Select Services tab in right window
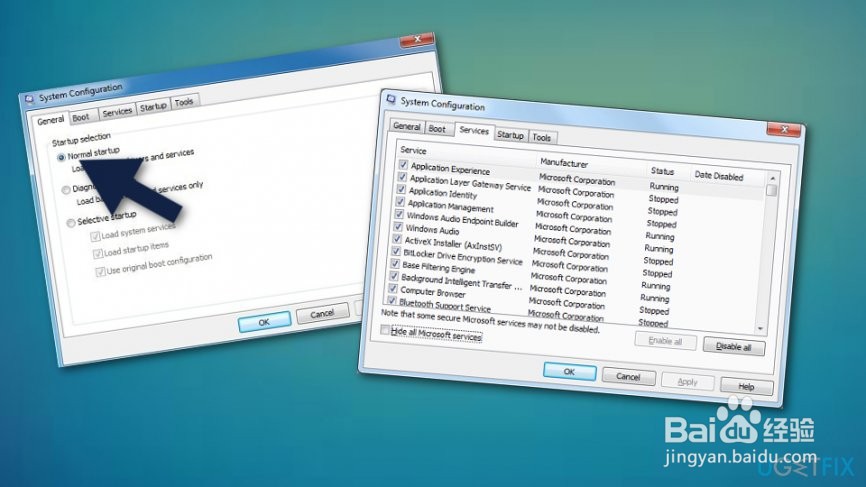The image size is (866, 487). point(474,130)
